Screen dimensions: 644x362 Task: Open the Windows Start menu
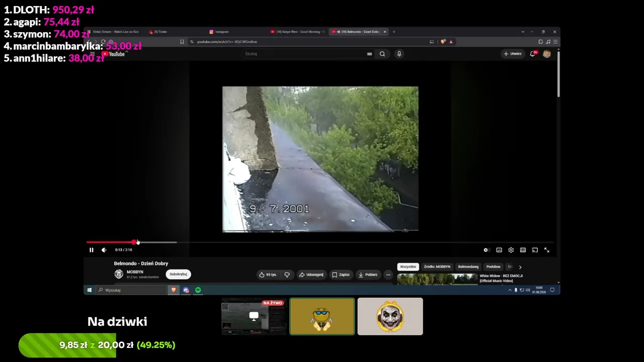pos(90,290)
